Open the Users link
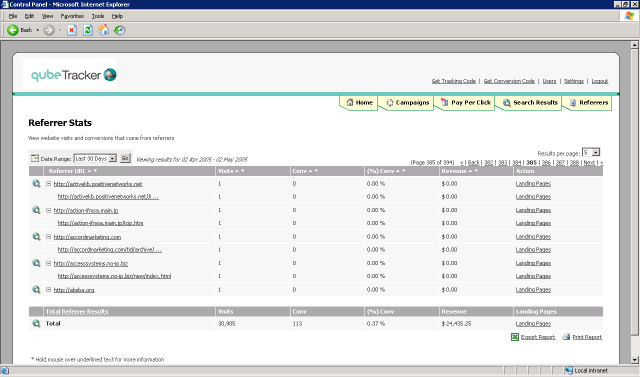This screenshot has height=377, width=640. click(549, 81)
